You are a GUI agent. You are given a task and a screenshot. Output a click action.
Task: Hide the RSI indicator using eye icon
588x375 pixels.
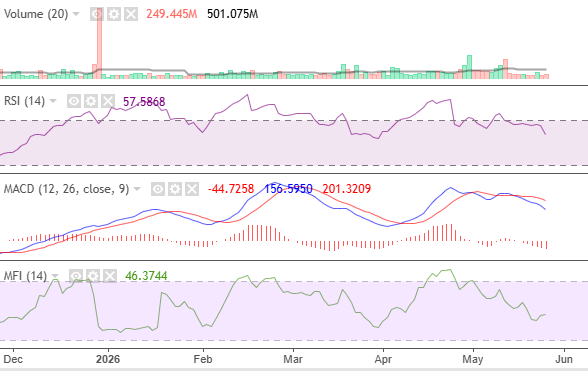point(74,101)
